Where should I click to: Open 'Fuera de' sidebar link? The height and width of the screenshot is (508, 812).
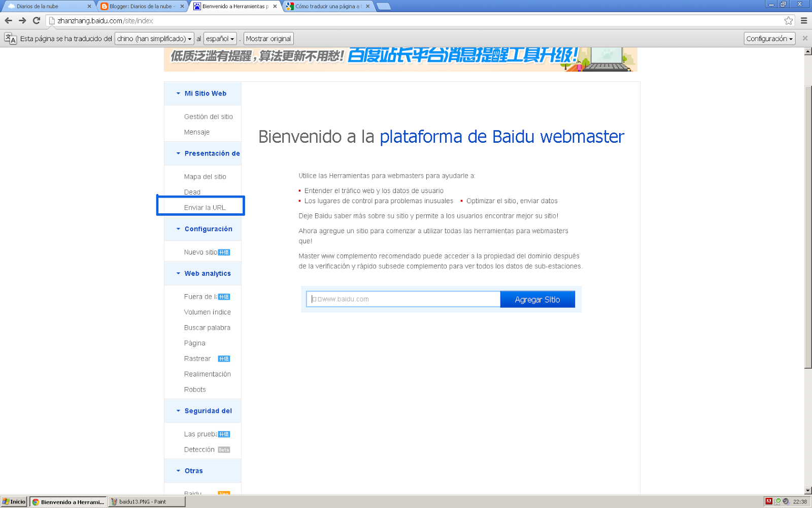(200, 297)
